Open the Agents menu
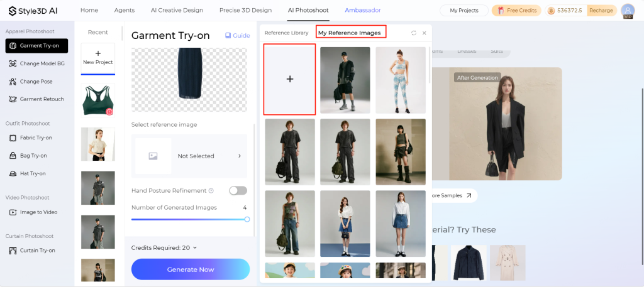This screenshot has height=287, width=644. pyautogui.click(x=125, y=10)
